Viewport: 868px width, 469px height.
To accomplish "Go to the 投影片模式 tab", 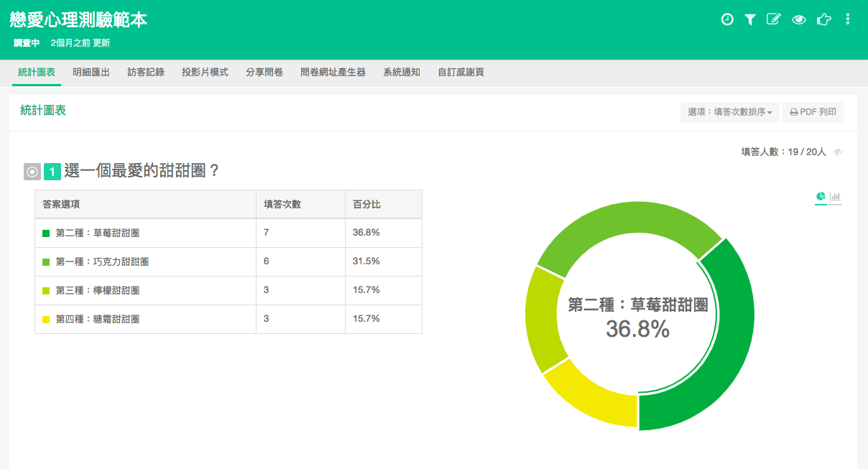I will click(205, 72).
